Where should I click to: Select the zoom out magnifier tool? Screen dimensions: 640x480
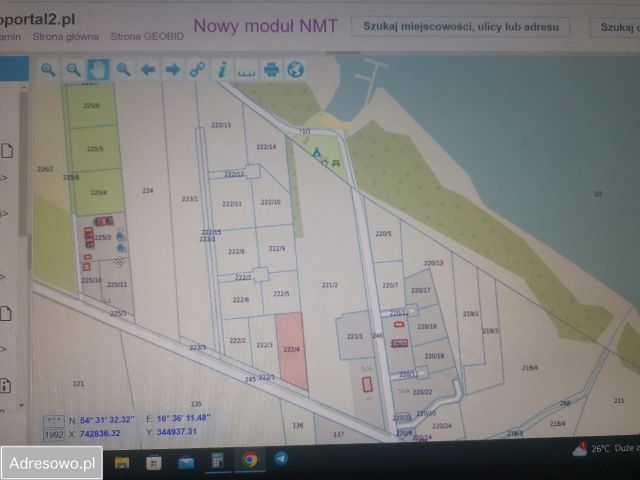pos(73,70)
